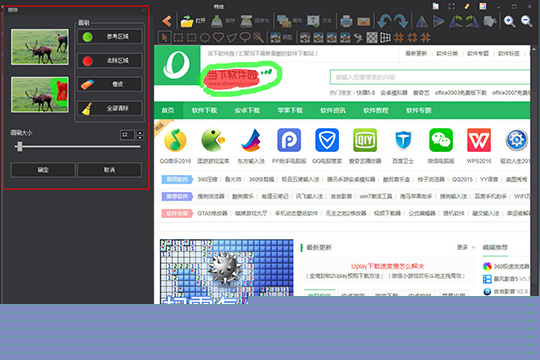This screenshot has width=540, height=360.
Task: Click the 软件下载 navigation tab
Action: click(204, 110)
